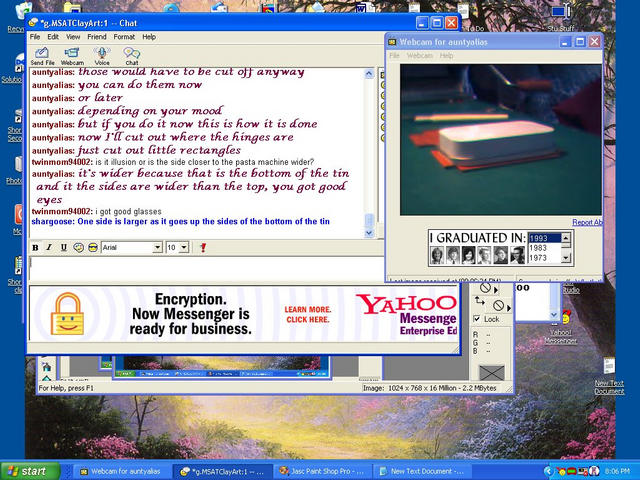Click the Chat bubbles toolbar icon
The width and height of the screenshot is (640, 480).
tap(131, 56)
